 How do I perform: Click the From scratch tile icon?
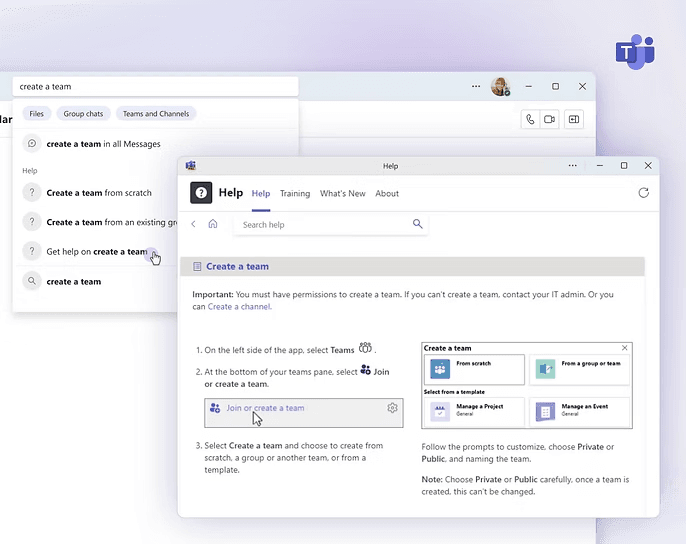pyautogui.click(x=440, y=369)
